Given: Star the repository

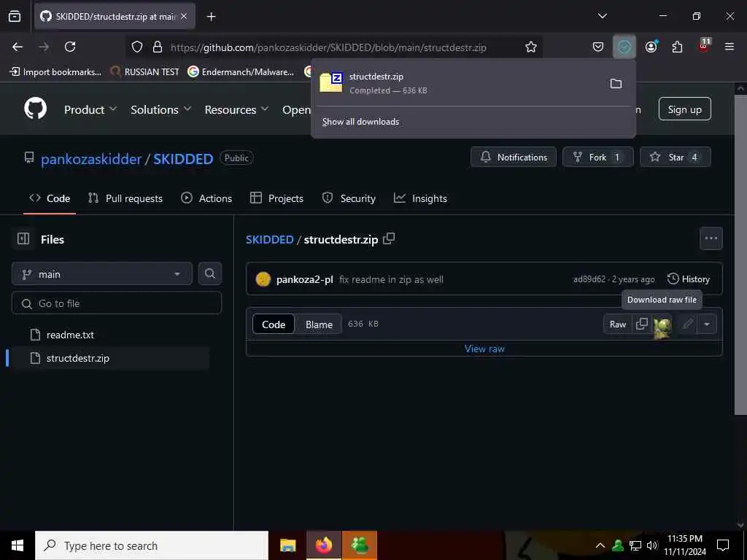Looking at the screenshot, I should coord(675,157).
